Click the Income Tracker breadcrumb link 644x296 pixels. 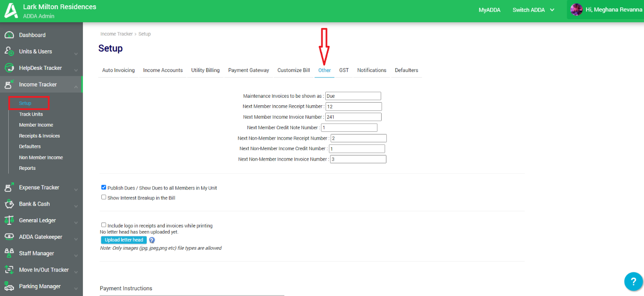point(117,34)
